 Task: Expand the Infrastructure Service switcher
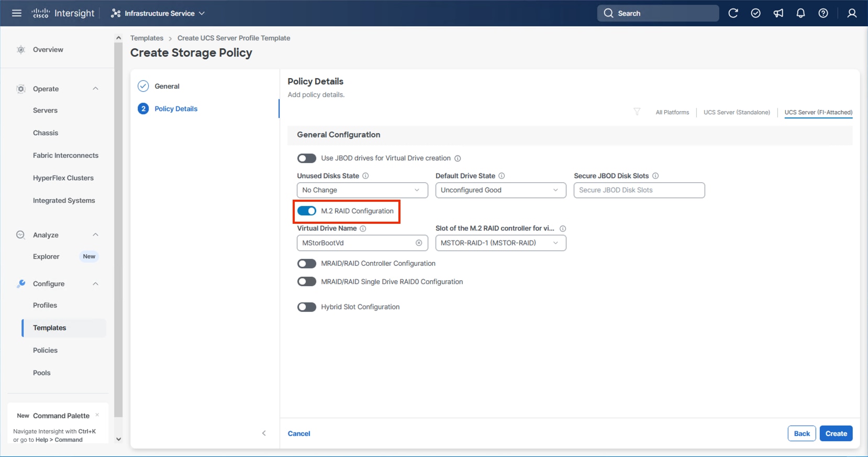[x=158, y=13]
